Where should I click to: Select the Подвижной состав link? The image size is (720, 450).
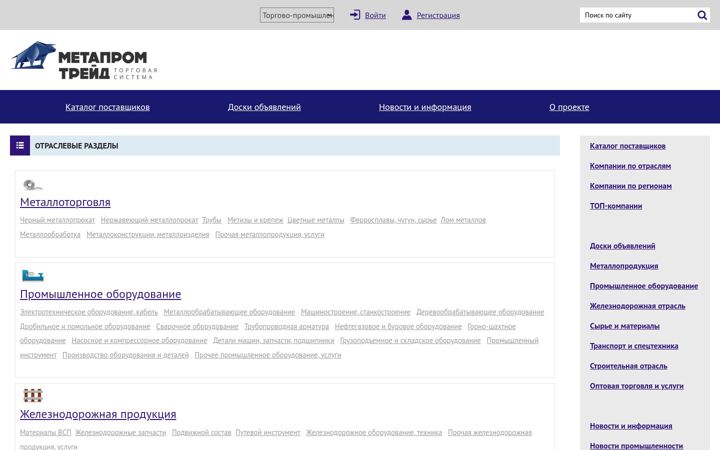coord(202,432)
